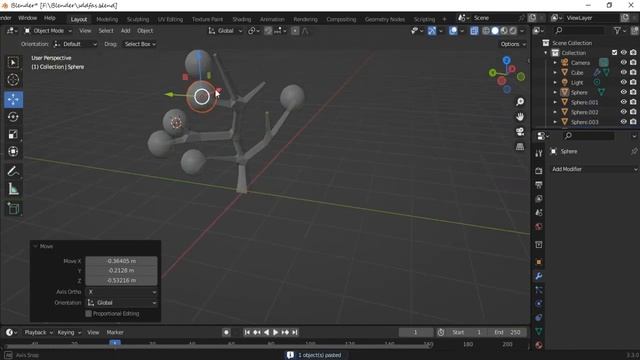Select the Annotate tool
Screen dimensions: 640x360
[x=13, y=171]
